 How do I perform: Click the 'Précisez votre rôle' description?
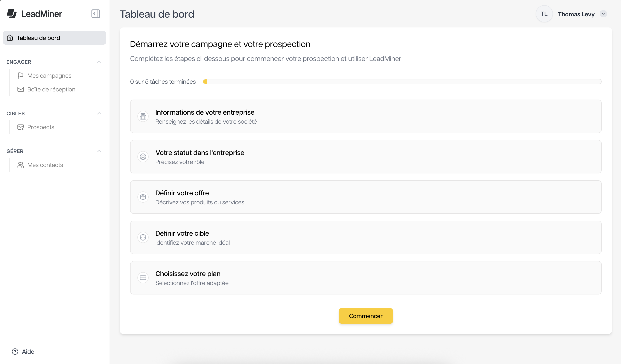180,162
